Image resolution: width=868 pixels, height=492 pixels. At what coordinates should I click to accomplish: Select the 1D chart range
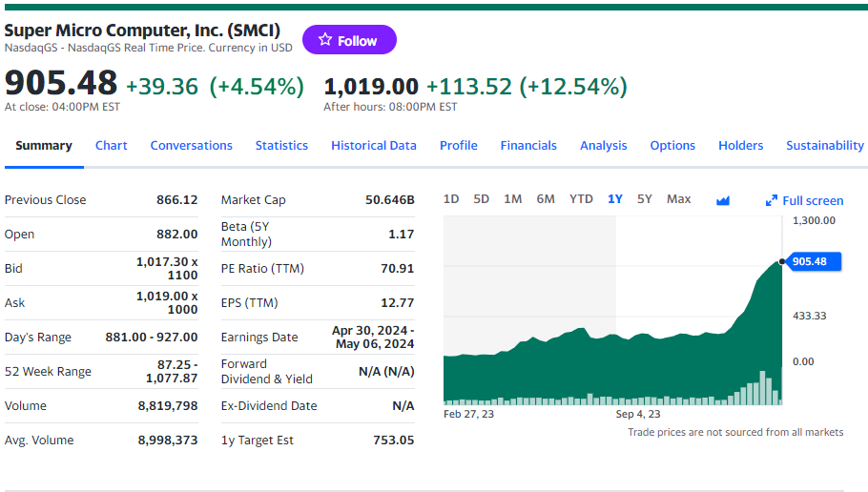451,199
